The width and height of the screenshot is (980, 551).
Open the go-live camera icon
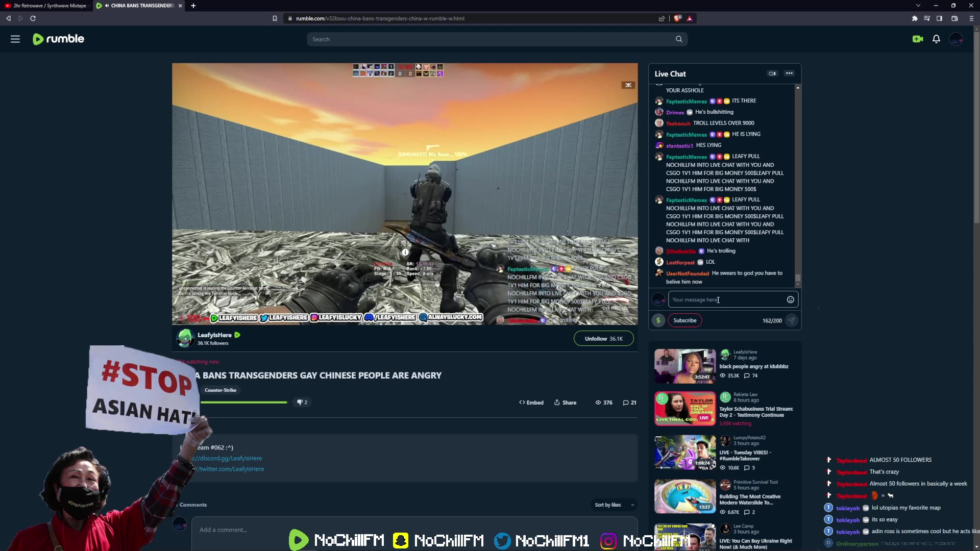(918, 39)
